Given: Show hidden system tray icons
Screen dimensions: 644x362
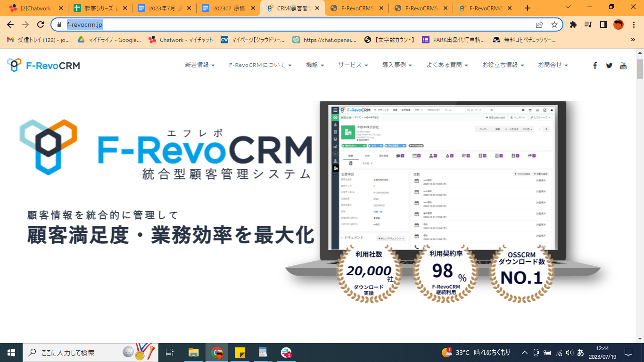Looking at the screenshot, I should [x=524, y=352].
